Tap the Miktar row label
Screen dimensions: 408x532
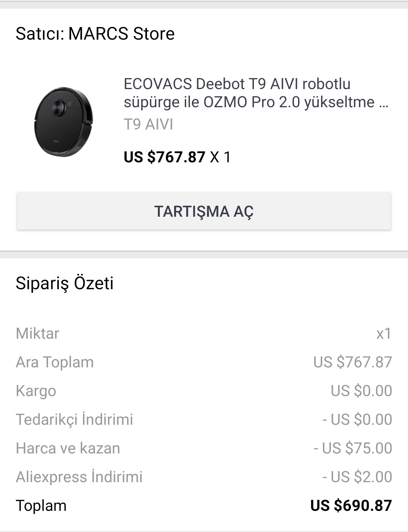coord(37,333)
